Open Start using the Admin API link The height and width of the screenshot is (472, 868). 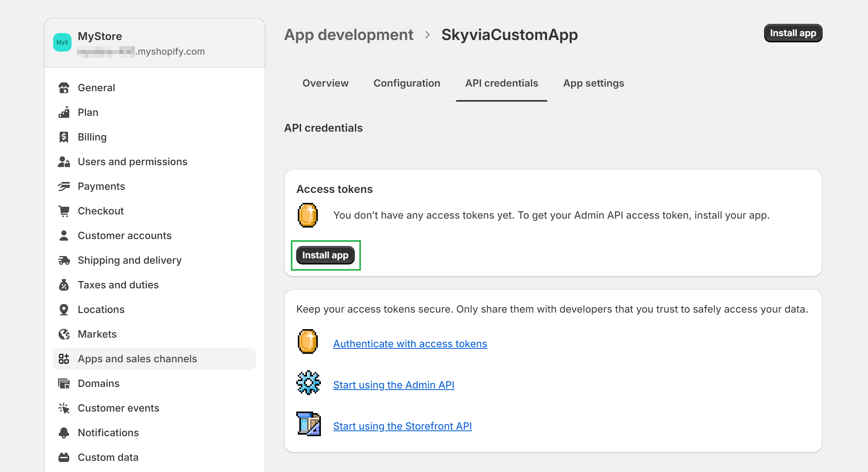click(x=394, y=384)
